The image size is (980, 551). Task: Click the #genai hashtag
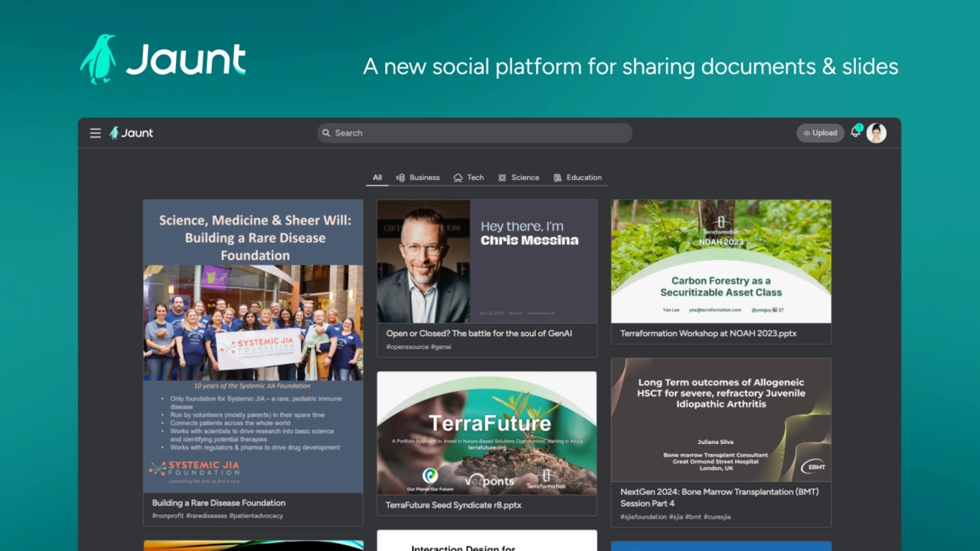(x=441, y=347)
